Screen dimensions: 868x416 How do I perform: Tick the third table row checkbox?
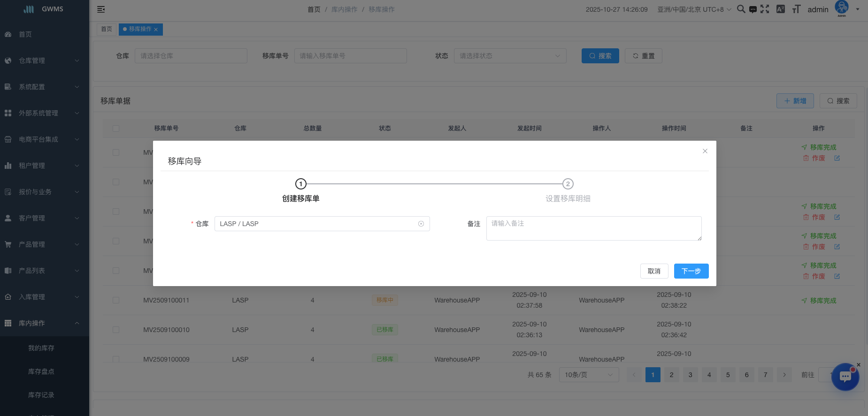[116, 212]
